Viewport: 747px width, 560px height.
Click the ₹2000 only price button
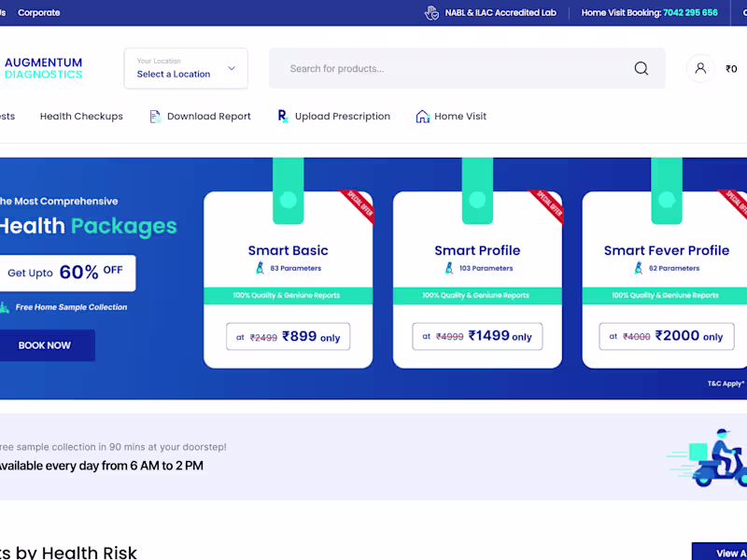click(667, 336)
